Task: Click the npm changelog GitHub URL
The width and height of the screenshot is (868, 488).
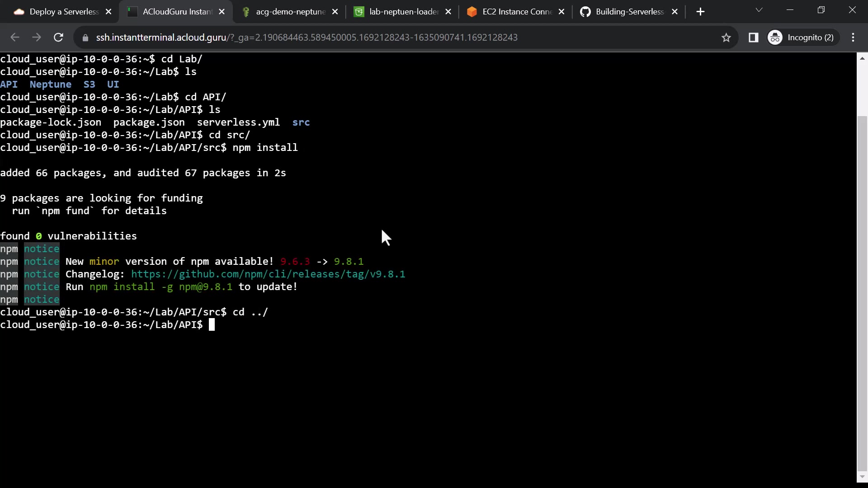Action: [268, 274]
